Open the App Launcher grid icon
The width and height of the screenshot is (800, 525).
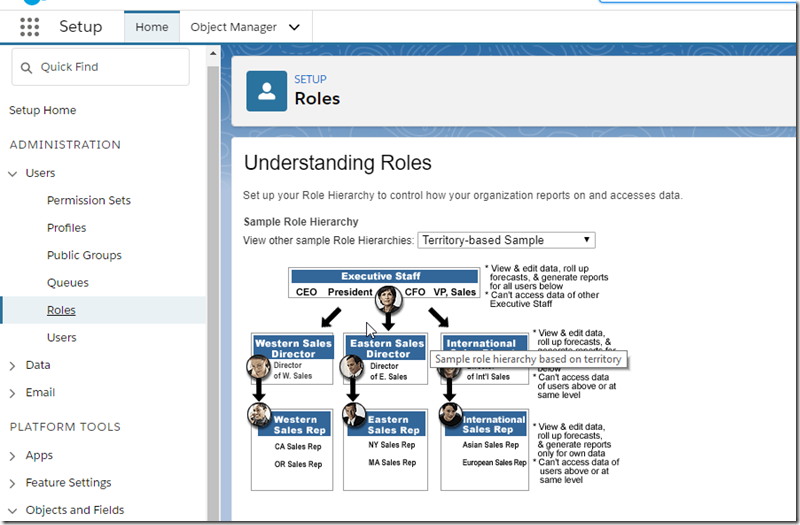[30, 27]
